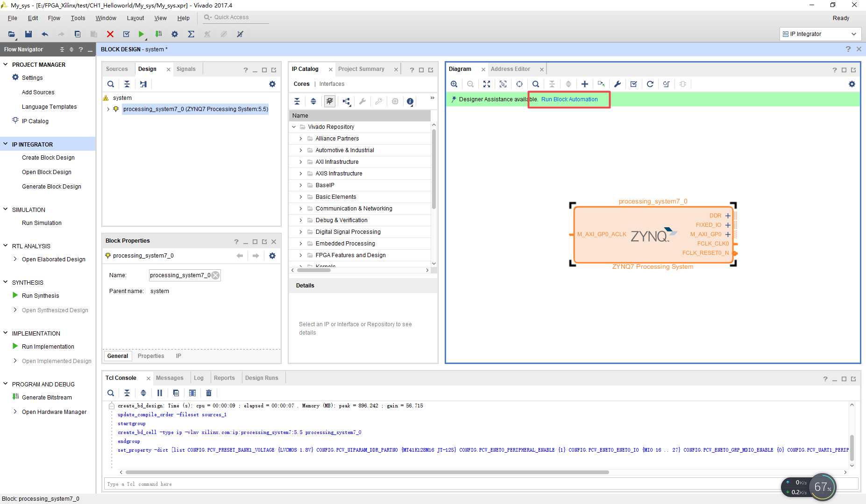The image size is (866, 504).
Task: Open the Tools menu
Action: pyautogui.click(x=78, y=18)
